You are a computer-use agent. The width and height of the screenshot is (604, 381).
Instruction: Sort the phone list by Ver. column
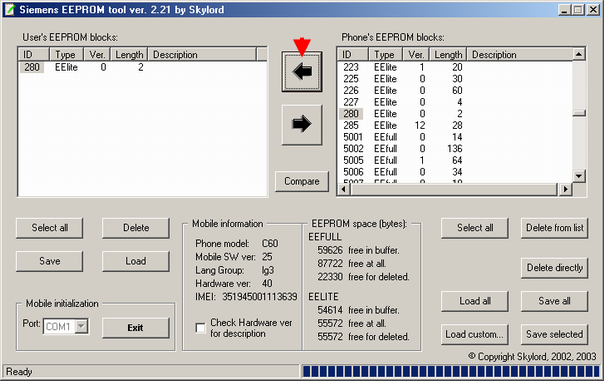click(416, 55)
